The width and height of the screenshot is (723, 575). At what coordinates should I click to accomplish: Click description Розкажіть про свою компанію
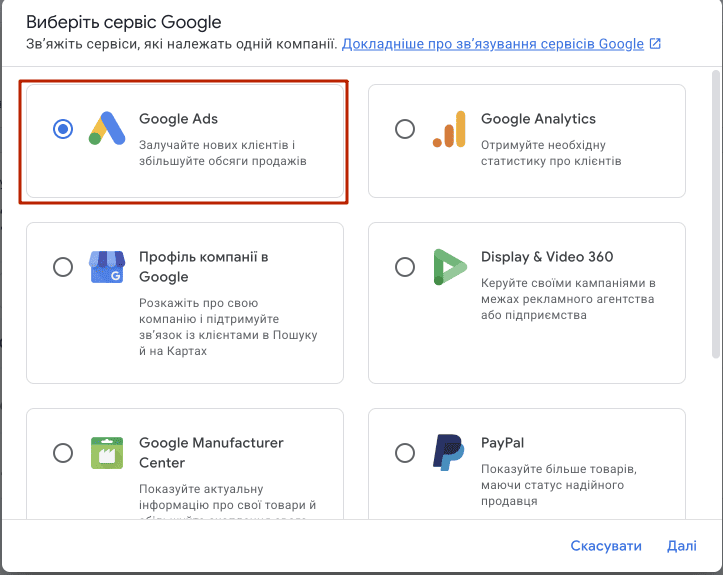coord(228,327)
